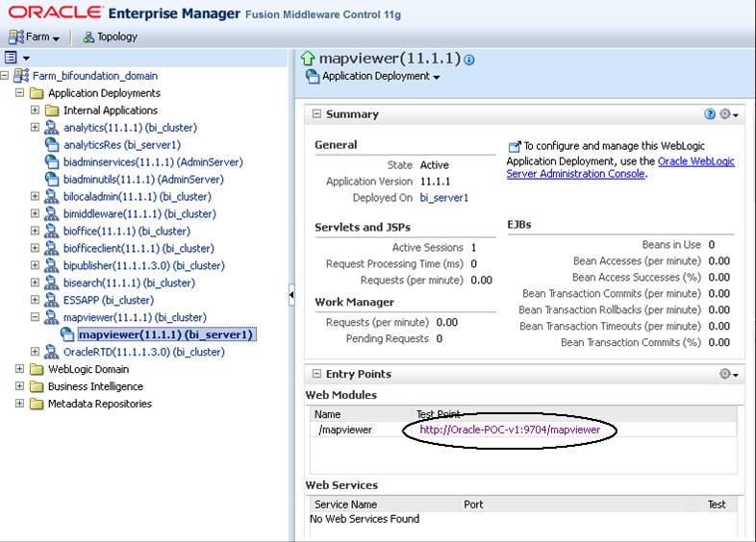Screen dimensions: 756x542
Task: Open OracleRTD(11.1.1.3.0) (bi_cluster)
Action: (144, 352)
